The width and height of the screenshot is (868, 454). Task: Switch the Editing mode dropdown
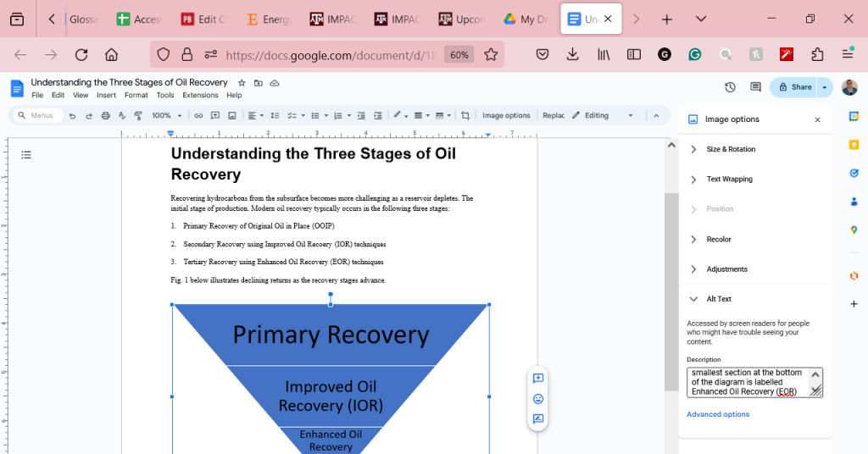click(x=603, y=115)
